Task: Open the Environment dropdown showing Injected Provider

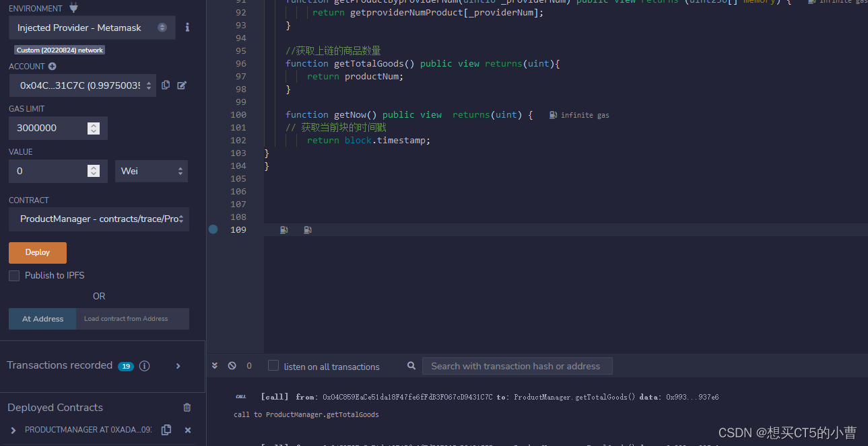Action: [x=92, y=27]
